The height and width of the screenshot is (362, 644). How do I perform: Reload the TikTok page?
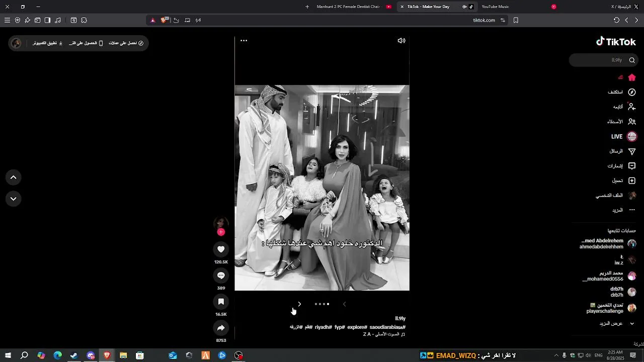pos(616,20)
